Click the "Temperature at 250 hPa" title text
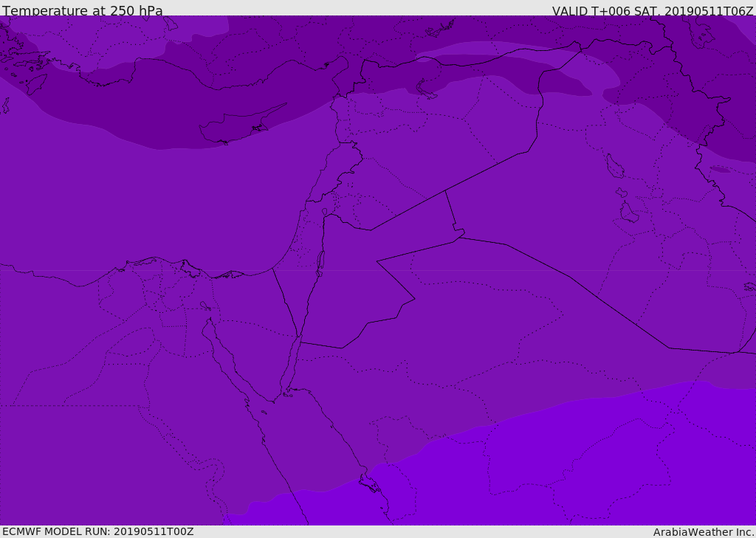 pos(82,11)
